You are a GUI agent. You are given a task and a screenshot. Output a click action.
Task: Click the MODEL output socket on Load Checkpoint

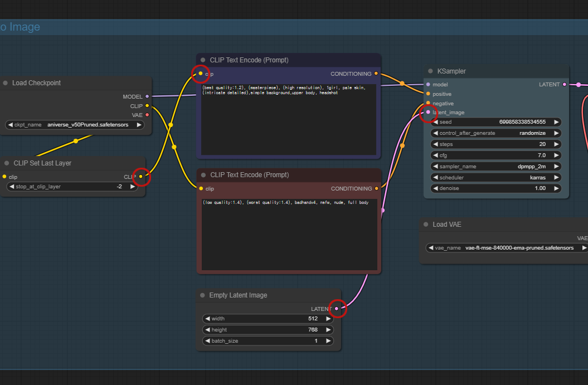(x=147, y=96)
